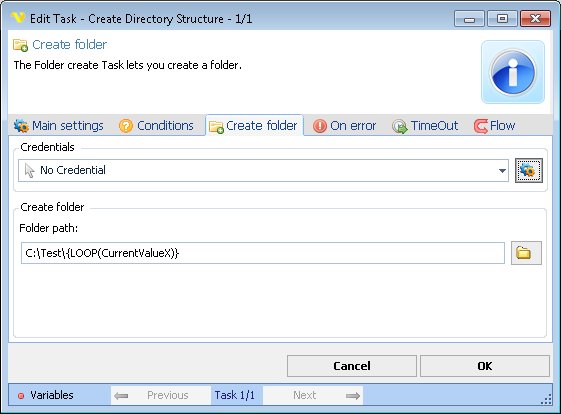This screenshot has width=561, height=414.
Task: Switch to the Main settings tab
Action: coord(59,126)
